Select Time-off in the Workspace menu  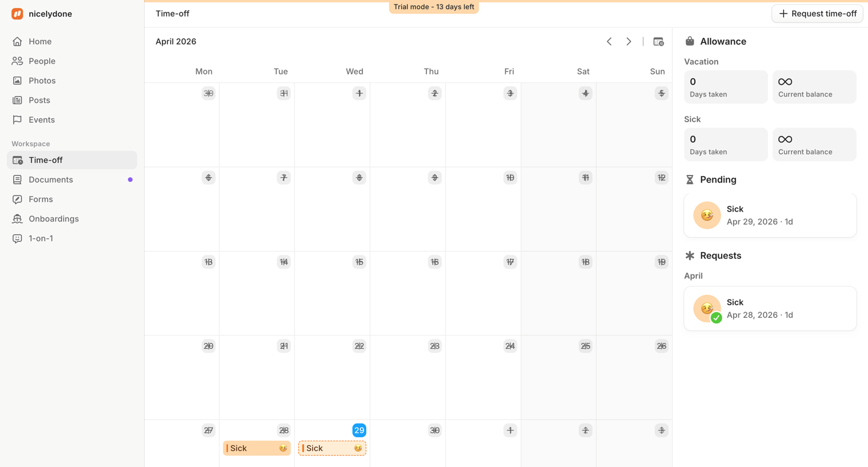[72, 160]
